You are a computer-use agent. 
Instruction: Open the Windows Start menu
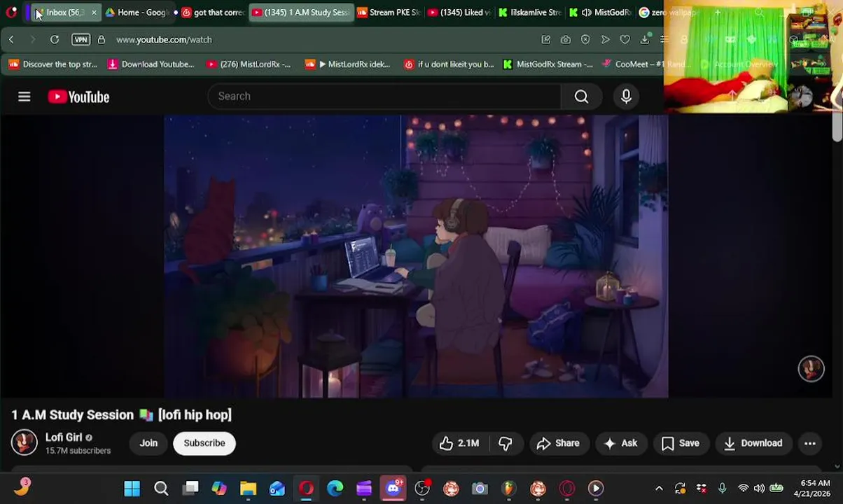132,489
